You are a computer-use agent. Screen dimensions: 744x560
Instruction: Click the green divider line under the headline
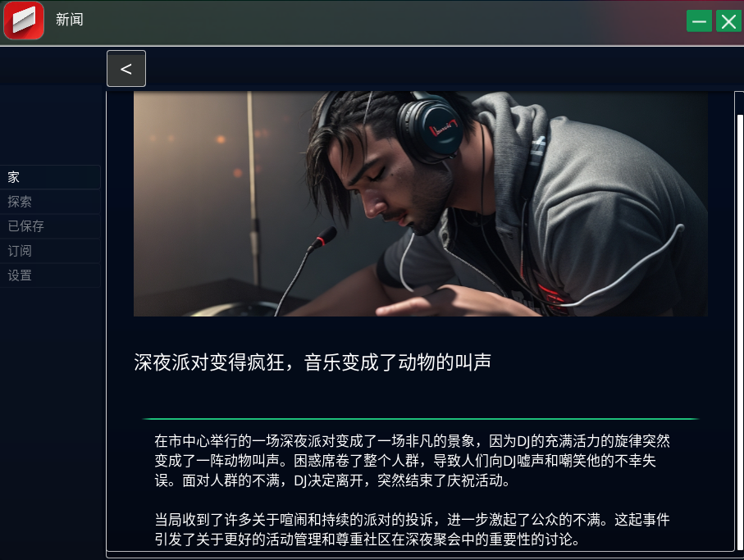(421, 419)
